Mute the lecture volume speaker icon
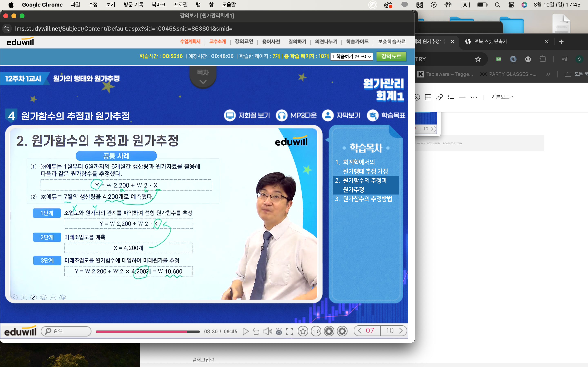Screen dimensions: 588x367 coord(267,331)
